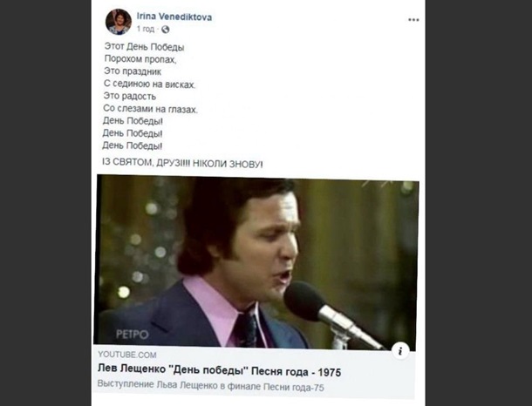Open the post options three-dot menu

tap(413, 19)
